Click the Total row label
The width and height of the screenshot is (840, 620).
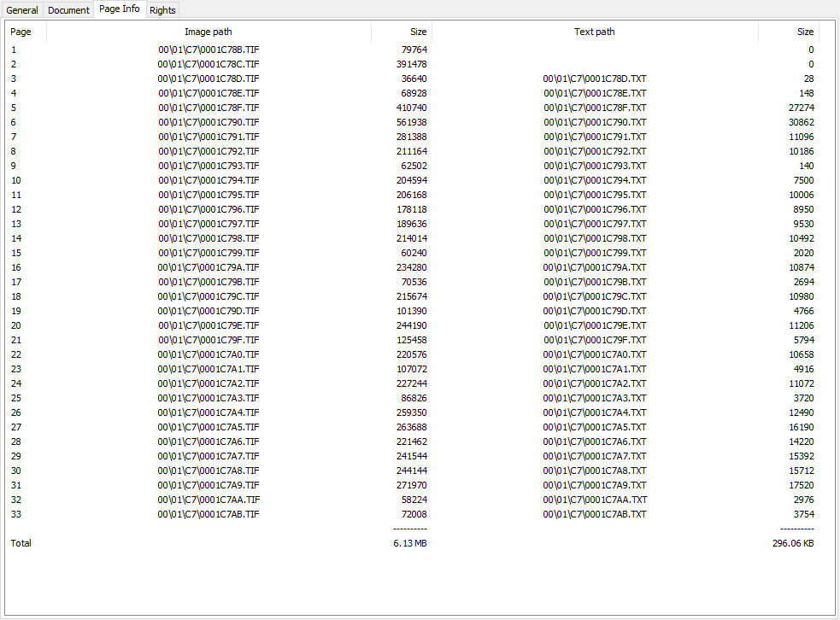click(x=21, y=543)
